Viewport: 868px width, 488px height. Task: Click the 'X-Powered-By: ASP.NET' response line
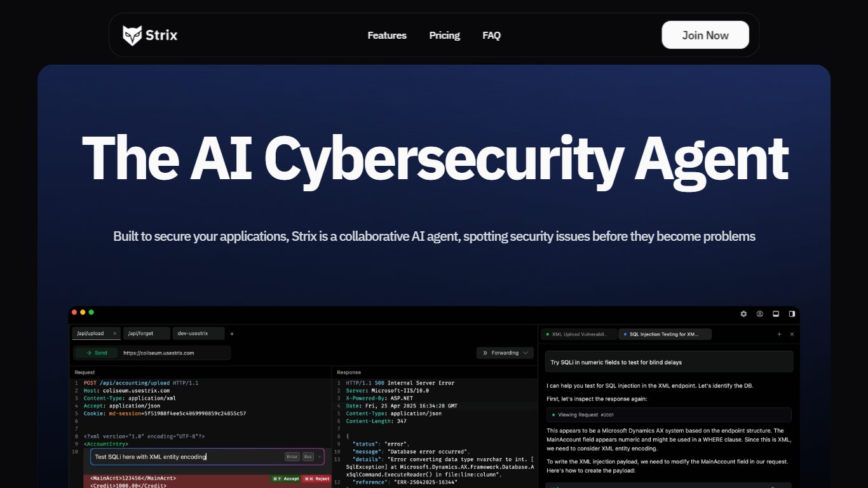[379, 398]
